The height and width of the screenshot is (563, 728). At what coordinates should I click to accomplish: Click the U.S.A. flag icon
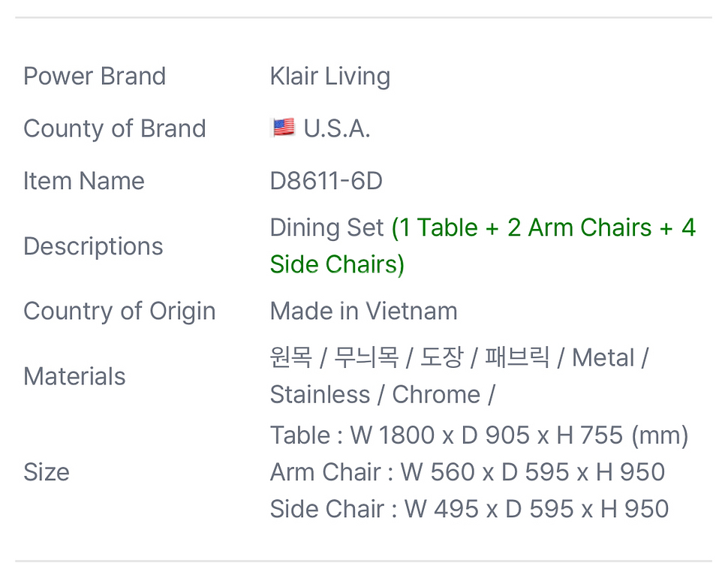283,128
